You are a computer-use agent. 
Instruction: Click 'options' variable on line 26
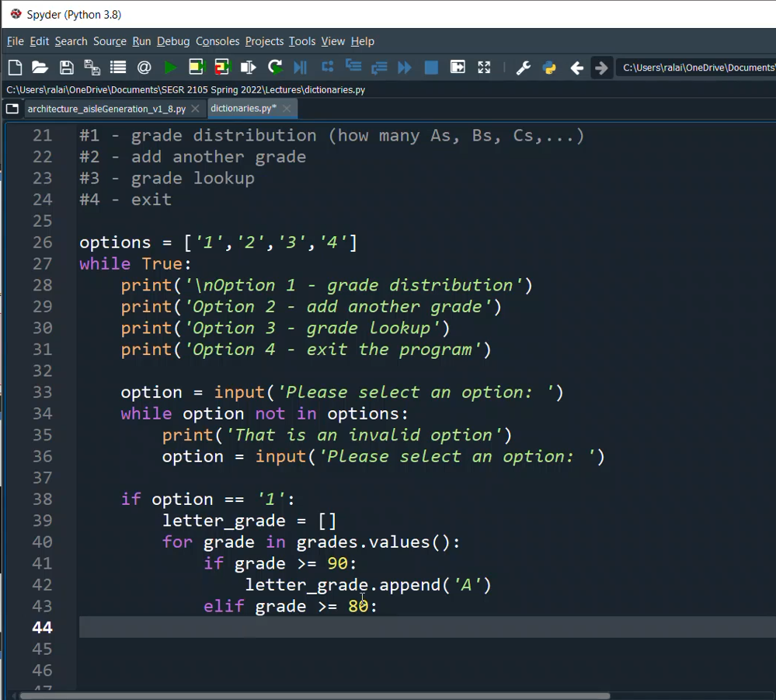point(115,242)
